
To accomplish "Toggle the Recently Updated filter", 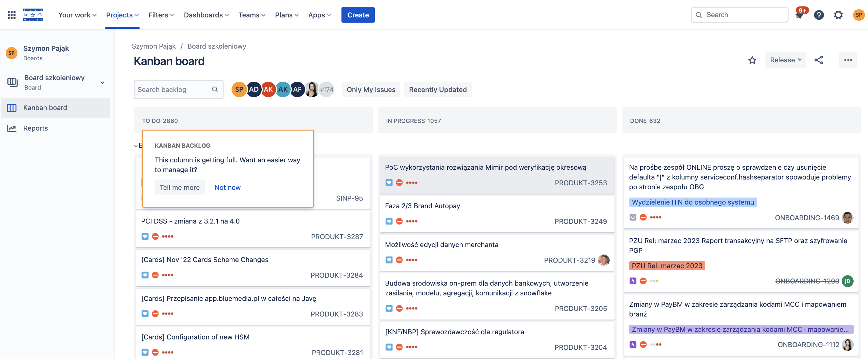I will (x=437, y=89).
